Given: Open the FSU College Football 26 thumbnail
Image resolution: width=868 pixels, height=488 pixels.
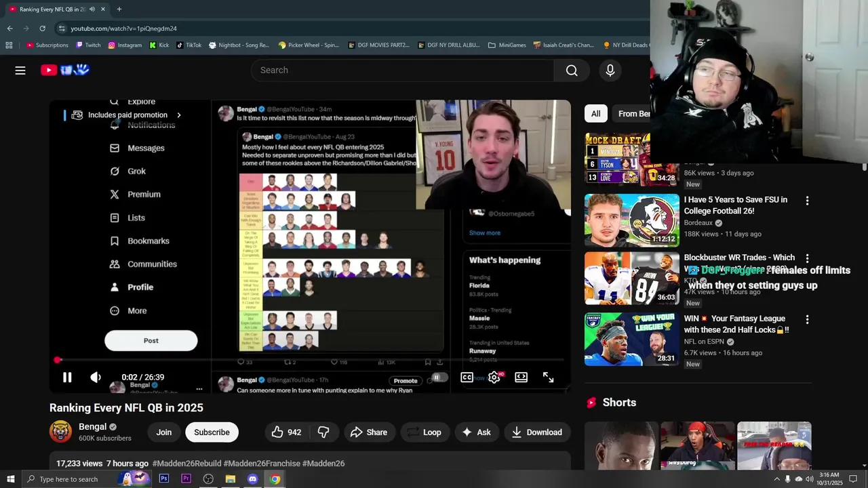Looking at the screenshot, I should pyautogui.click(x=632, y=220).
